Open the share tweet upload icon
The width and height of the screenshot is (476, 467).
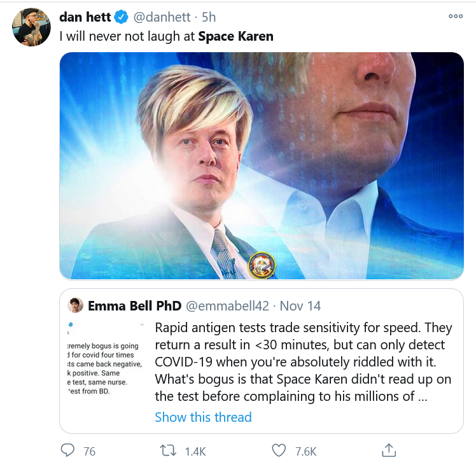click(388, 450)
